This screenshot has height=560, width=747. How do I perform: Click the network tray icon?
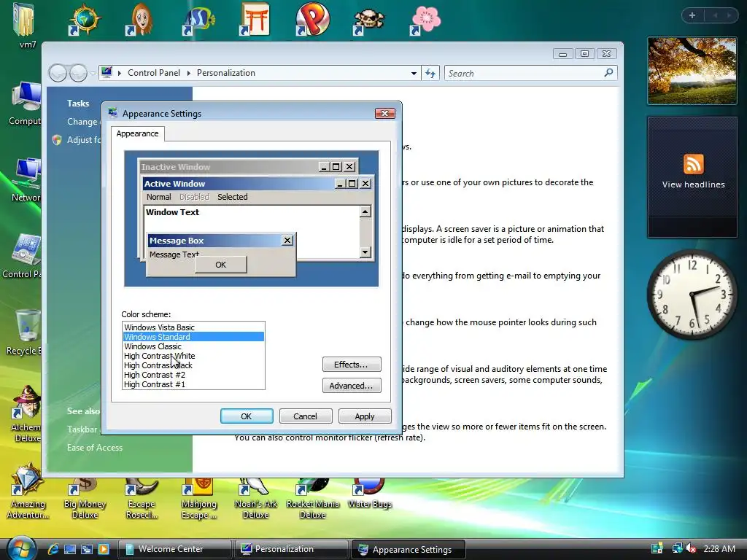677,549
